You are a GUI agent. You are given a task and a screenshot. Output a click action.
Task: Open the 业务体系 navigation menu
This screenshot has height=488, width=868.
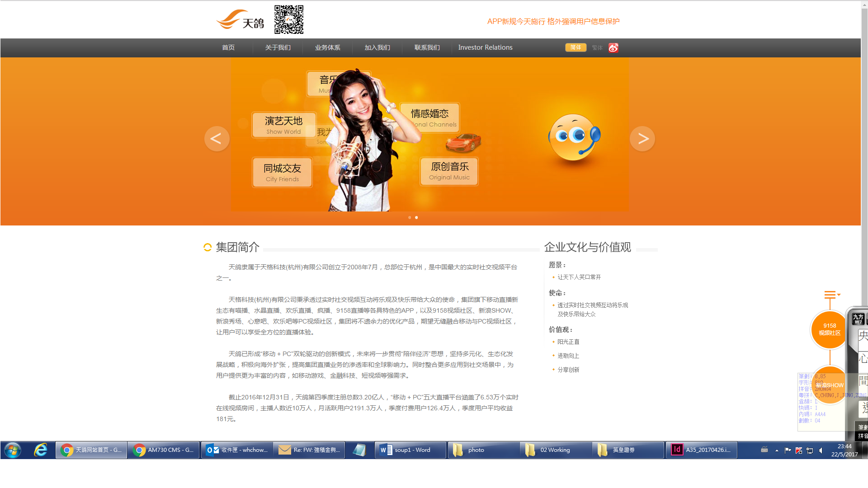(327, 47)
